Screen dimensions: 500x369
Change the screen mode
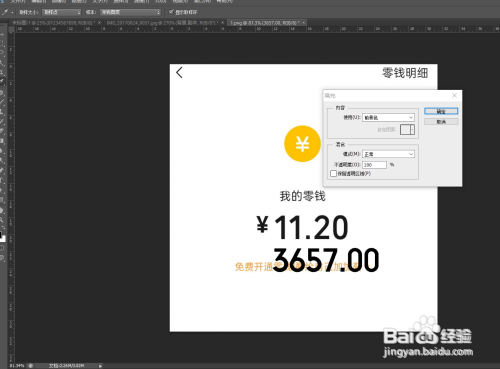point(2,258)
